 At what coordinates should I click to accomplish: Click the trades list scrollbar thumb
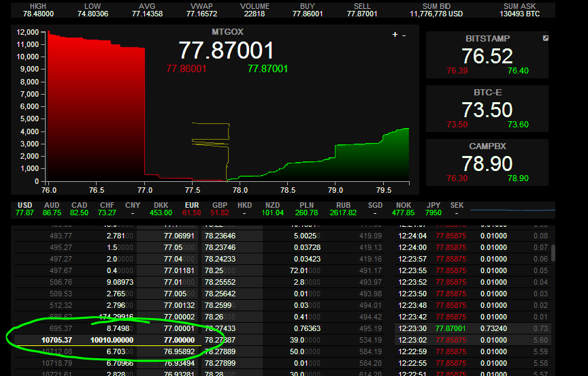tap(553, 253)
